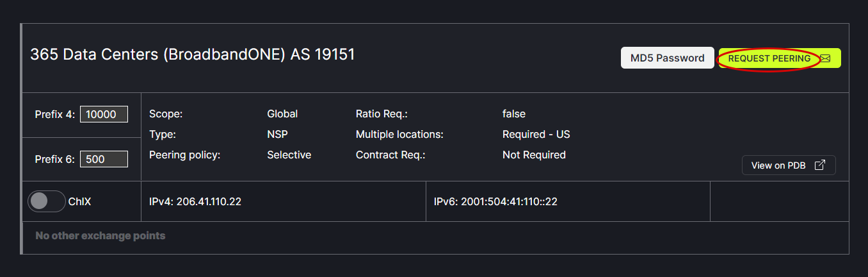The width and height of the screenshot is (868, 277).
Task: Toggle the ChIX exchange switch
Action: 46,201
